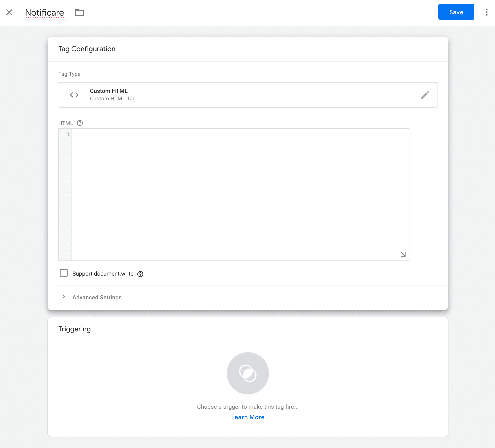This screenshot has width=495, height=448.
Task: Open Advanced Settings disclosure arrow
Action: [64, 297]
